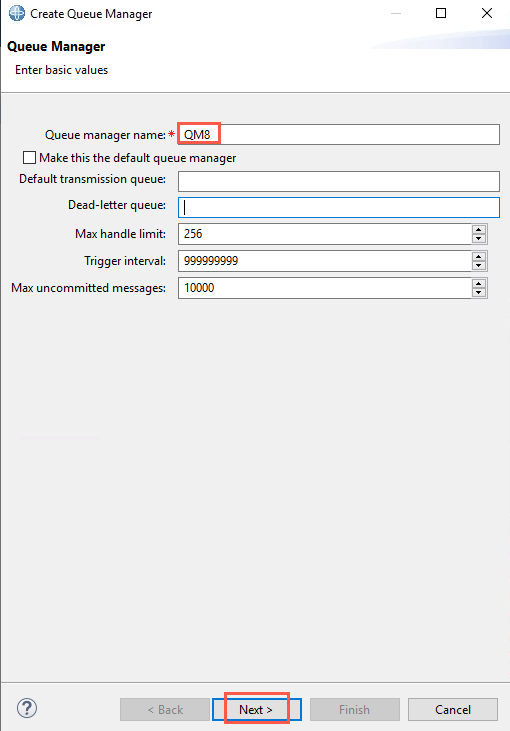510x731 pixels.
Task: Focus the Queue manager name field
Action: [x=339, y=134]
